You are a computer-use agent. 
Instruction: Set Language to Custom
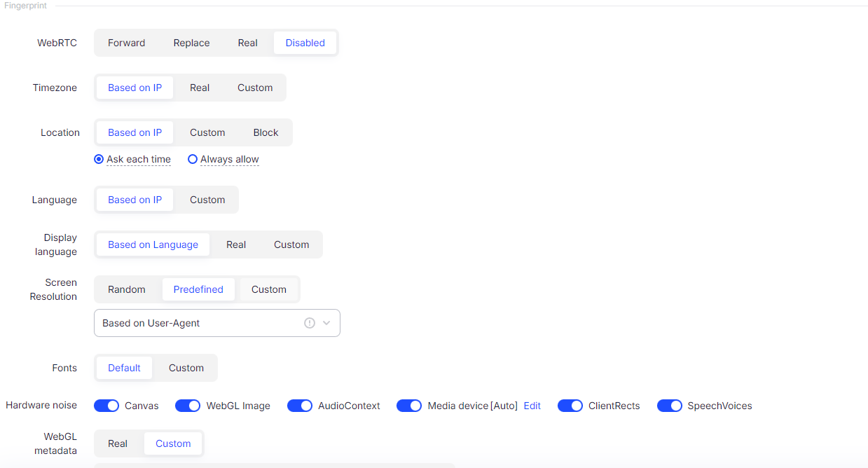click(207, 200)
